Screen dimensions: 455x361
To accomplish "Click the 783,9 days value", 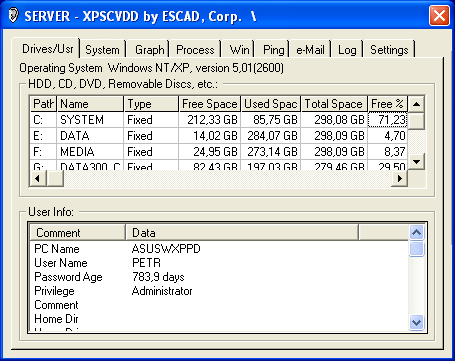I will 158,277.
